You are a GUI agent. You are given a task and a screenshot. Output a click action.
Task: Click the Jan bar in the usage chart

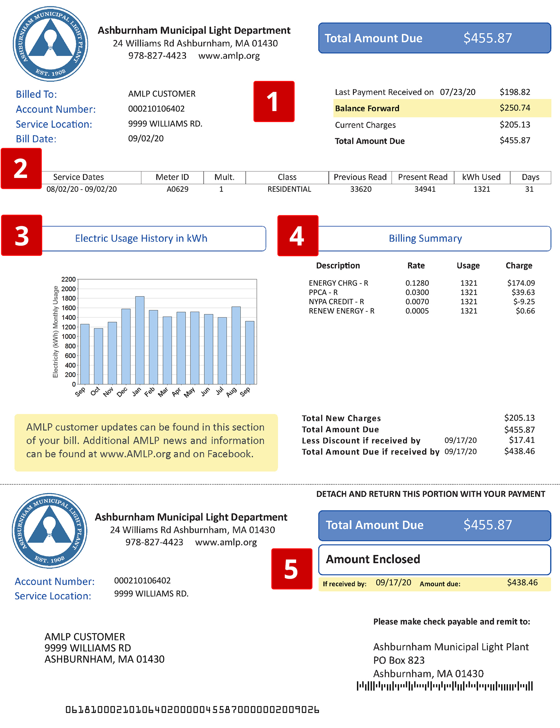coord(140,340)
